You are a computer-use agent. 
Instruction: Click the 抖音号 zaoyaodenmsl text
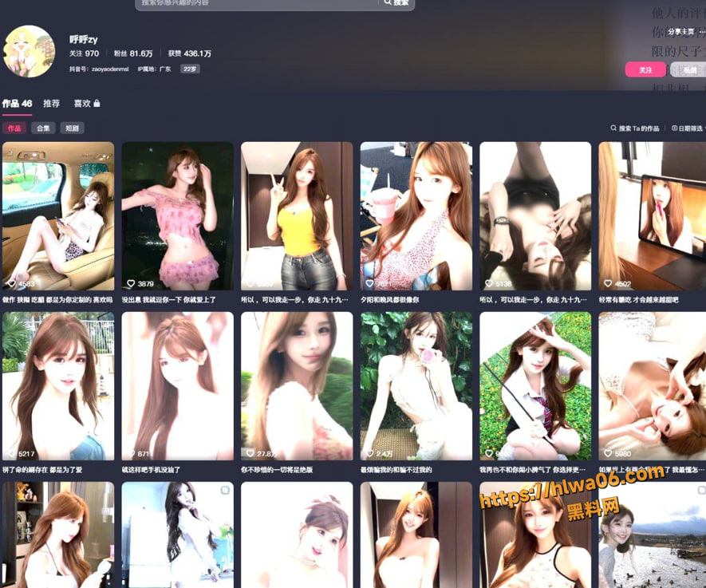pyautogui.click(x=99, y=69)
